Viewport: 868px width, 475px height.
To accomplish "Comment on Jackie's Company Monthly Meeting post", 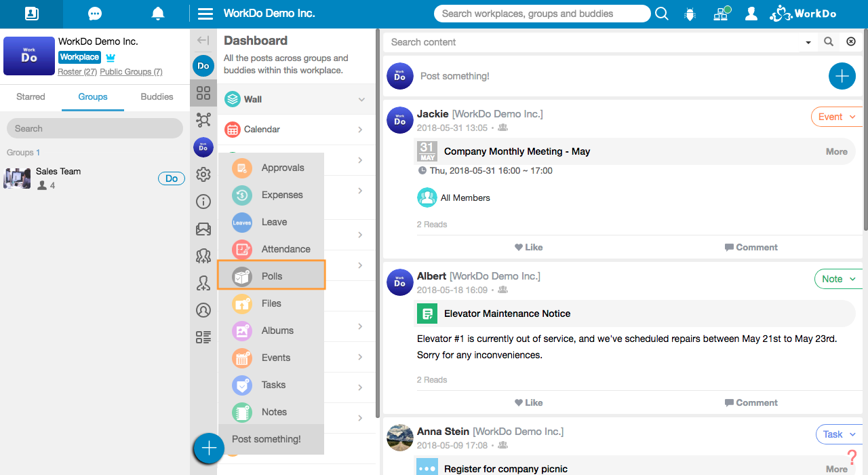I will [751, 248].
